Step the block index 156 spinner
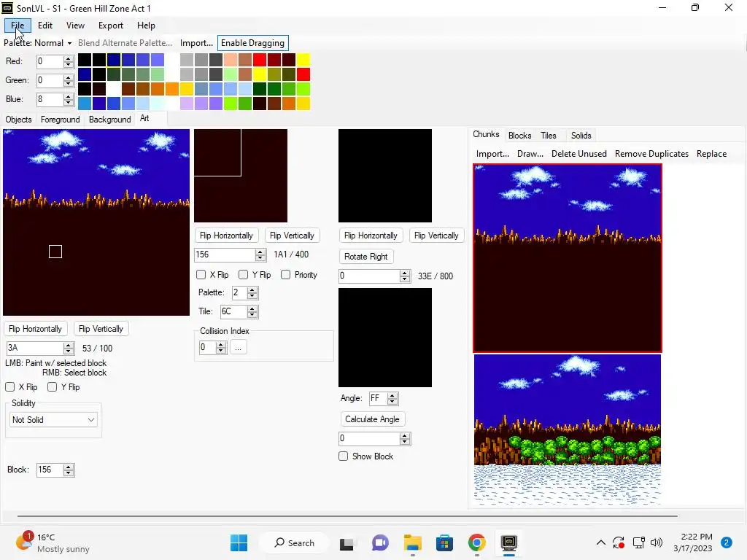This screenshot has height=560, width=747. 260,254
